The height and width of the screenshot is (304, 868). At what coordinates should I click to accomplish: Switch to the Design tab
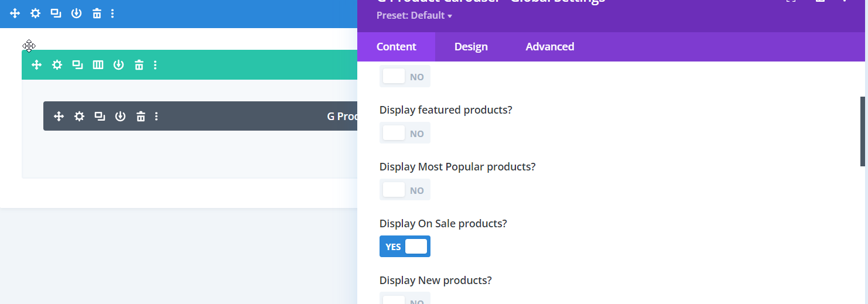(471, 47)
